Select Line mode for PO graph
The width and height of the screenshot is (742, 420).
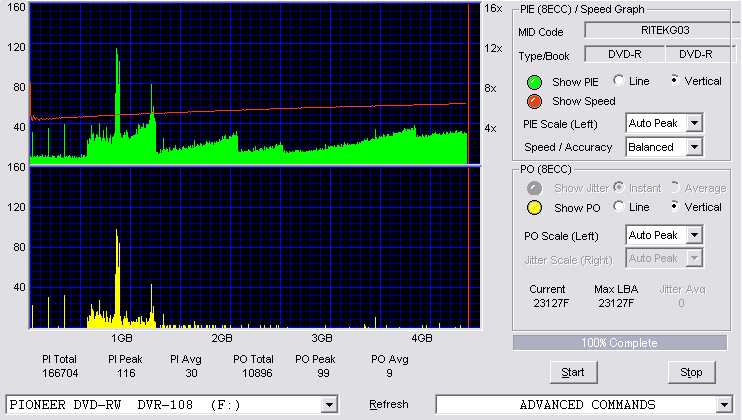(619, 206)
